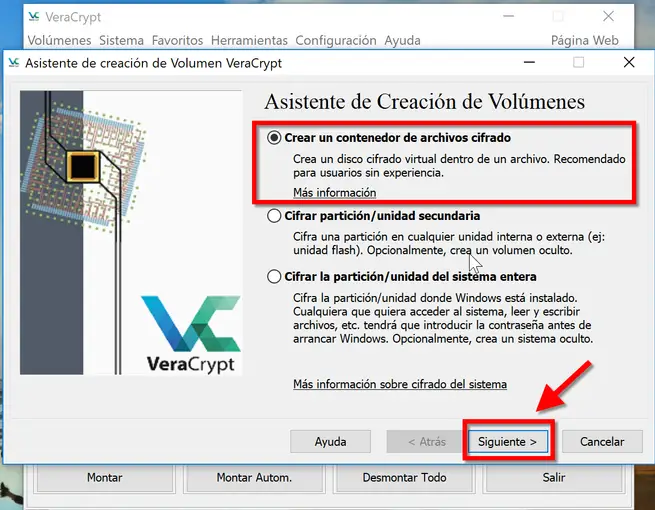Open the Ayuda menu in main window
This screenshot has width=655, height=510.
click(402, 41)
